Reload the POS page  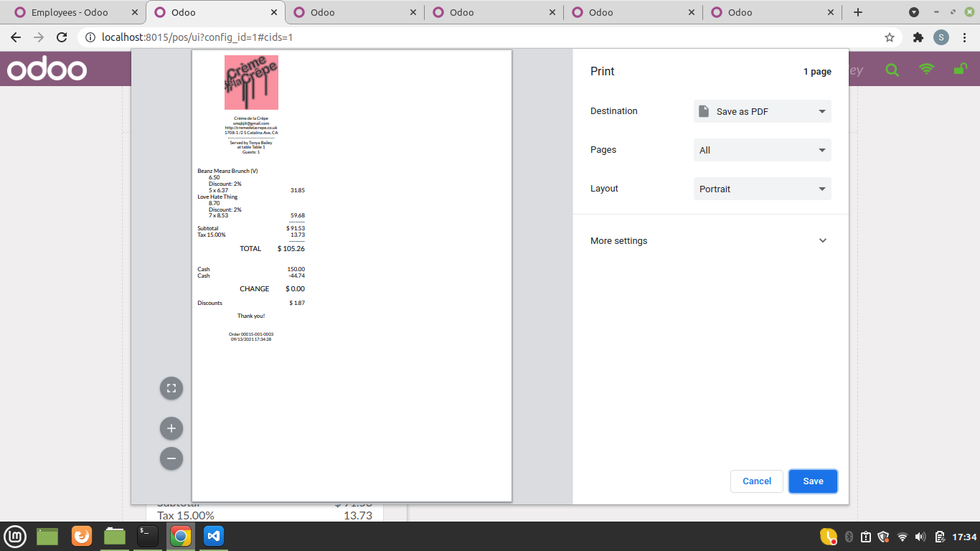(62, 37)
